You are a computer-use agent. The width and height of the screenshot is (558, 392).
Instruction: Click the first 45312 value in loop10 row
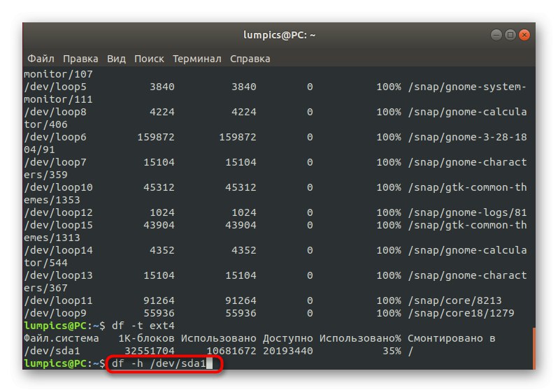(159, 187)
